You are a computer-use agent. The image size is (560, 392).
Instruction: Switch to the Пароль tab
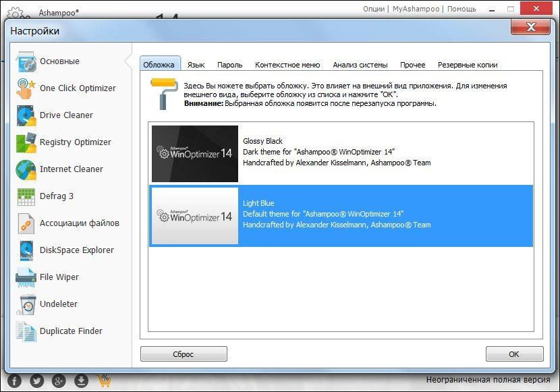(x=229, y=65)
